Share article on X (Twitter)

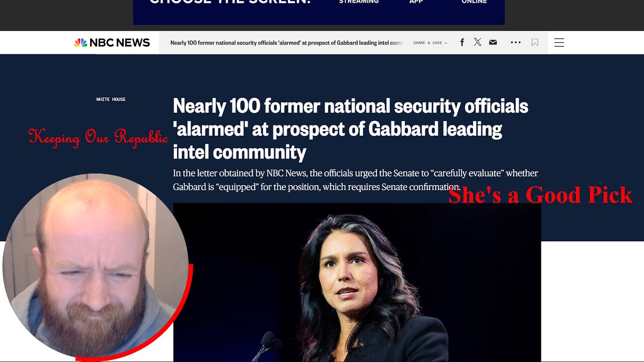(477, 42)
